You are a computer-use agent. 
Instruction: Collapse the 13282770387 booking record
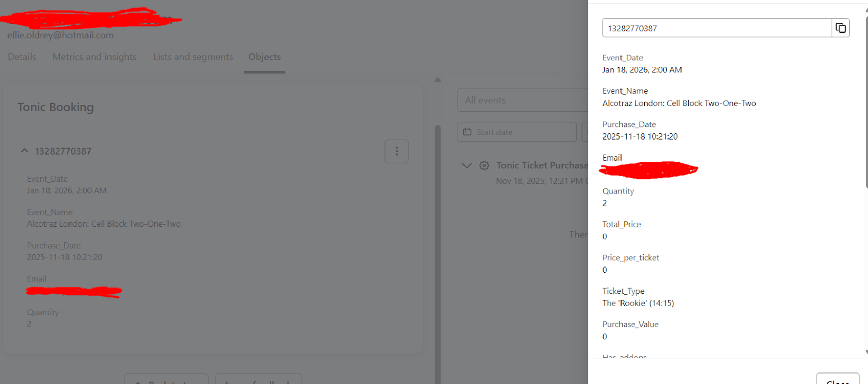pos(24,151)
